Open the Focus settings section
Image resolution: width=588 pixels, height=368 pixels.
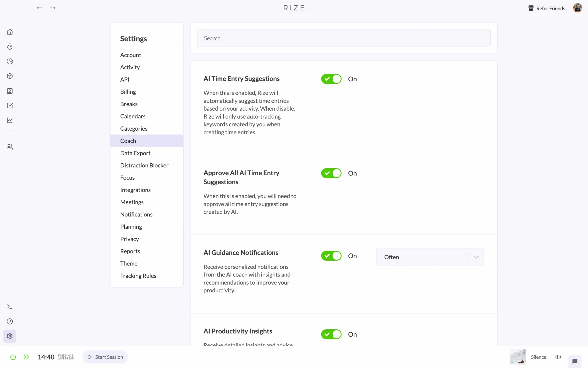[147, 178]
